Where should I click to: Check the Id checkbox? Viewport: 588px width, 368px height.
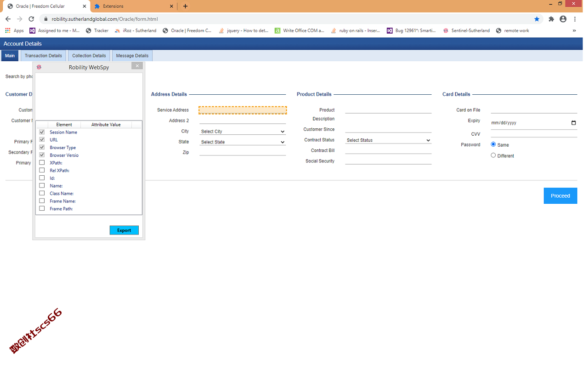[x=42, y=178]
